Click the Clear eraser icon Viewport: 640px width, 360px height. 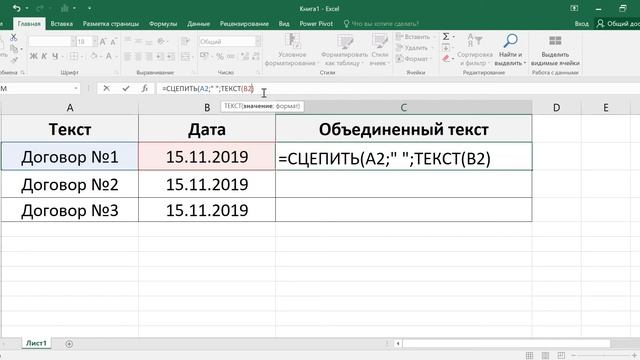(446, 59)
